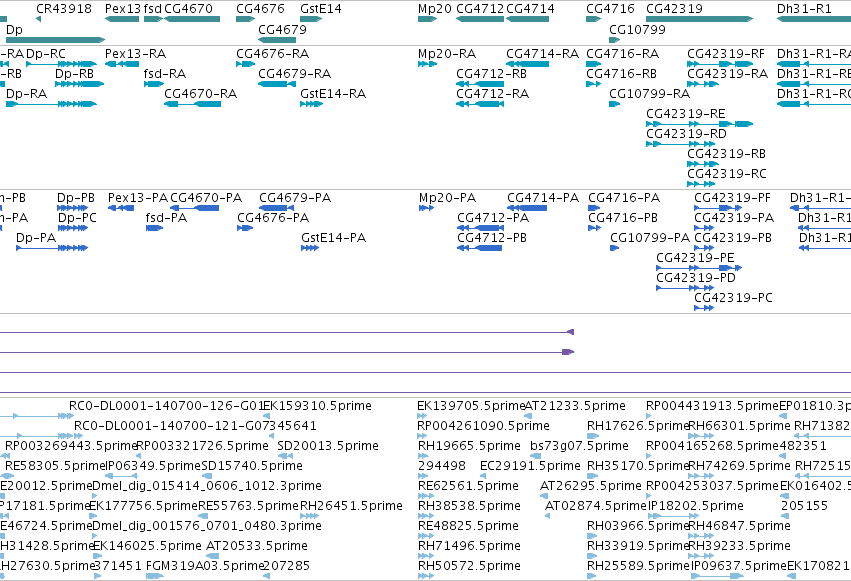The image size is (851, 581).
Task: Click the RH17626.5prime EST label
Action: 638,426
